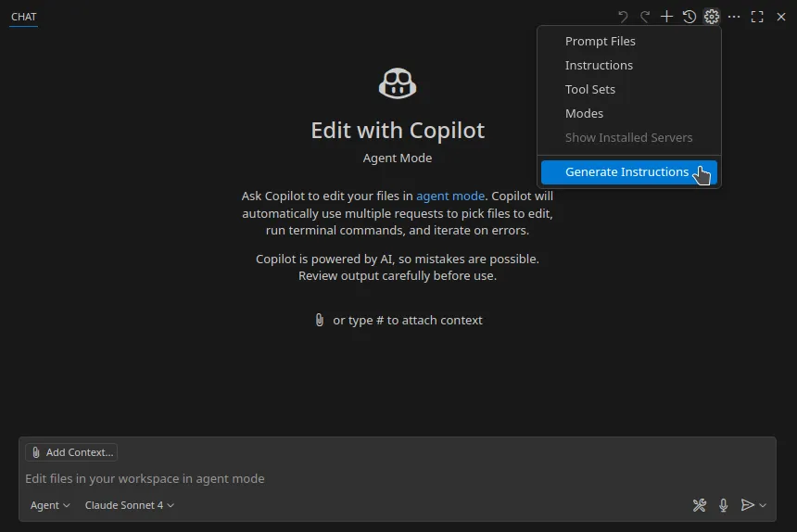Send the message with the arrow icon
The image size is (797, 532).
pos(747,505)
